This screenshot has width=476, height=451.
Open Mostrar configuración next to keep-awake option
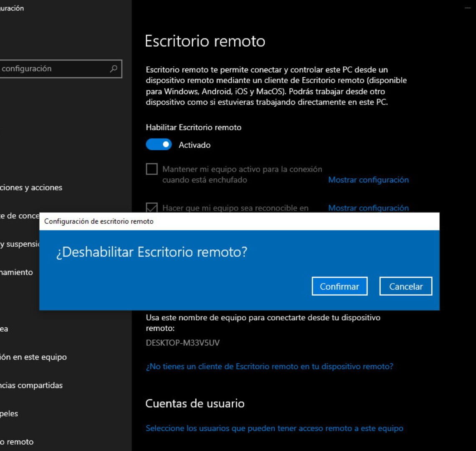pyautogui.click(x=369, y=180)
